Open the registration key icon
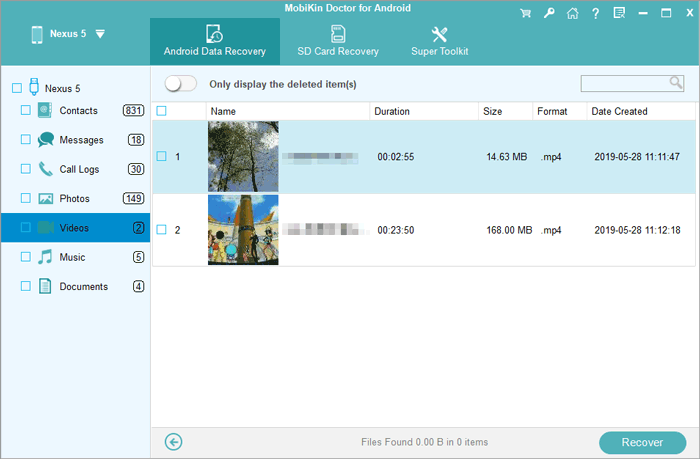The height and width of the screenshot is (459, 700). [x=549, y=13]
